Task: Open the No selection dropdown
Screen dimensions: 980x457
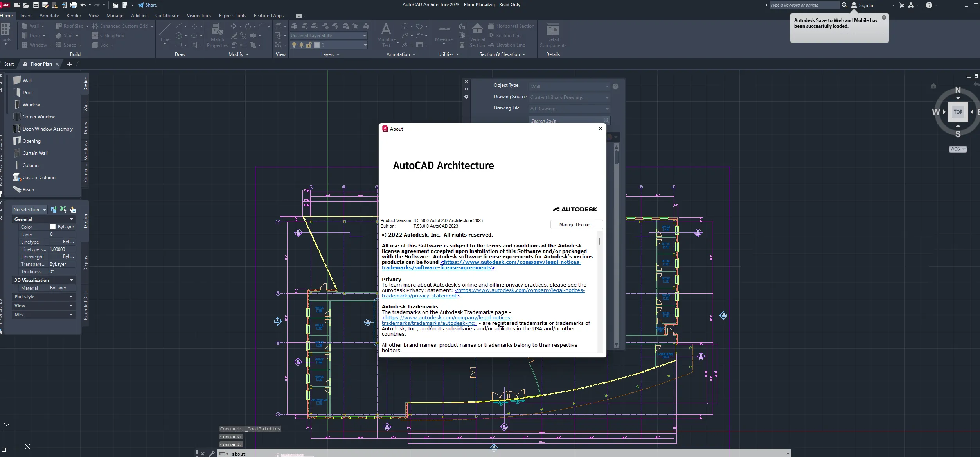Action: click(29, 210)
